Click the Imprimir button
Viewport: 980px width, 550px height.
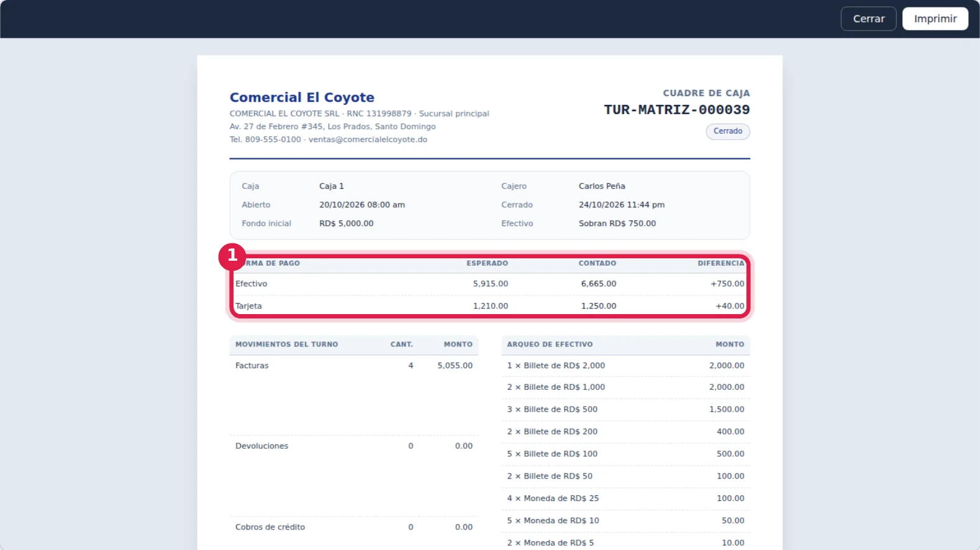click(x=935, y=19)
